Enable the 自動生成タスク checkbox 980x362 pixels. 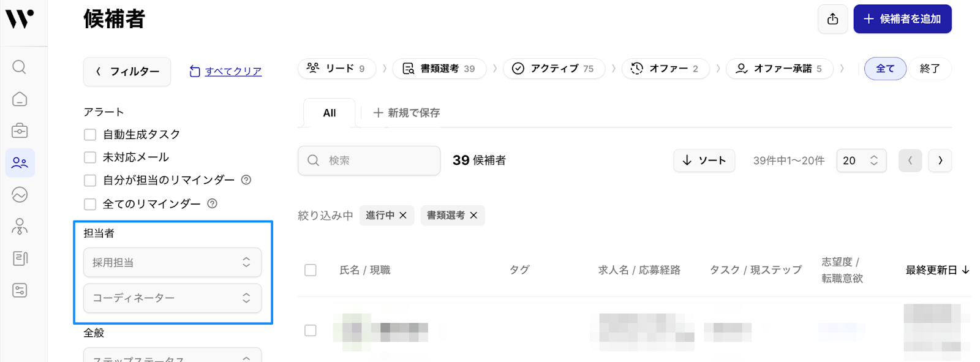click(x=90, y=135)
